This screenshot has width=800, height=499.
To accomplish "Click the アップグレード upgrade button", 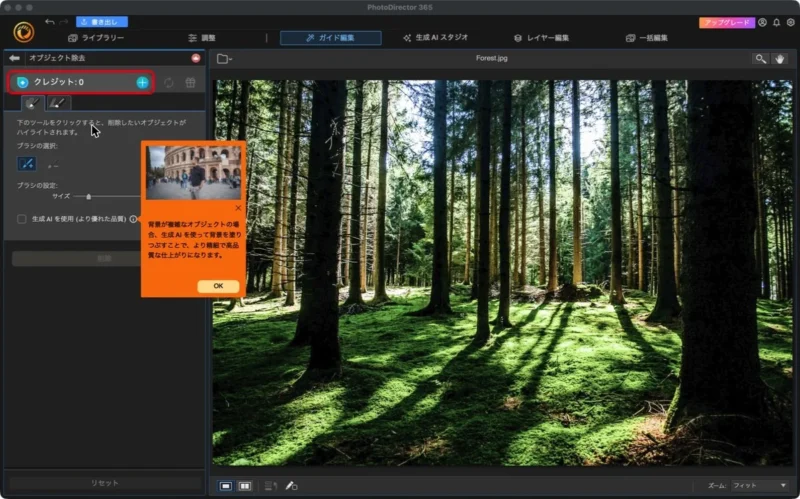I will click(727, 22).
